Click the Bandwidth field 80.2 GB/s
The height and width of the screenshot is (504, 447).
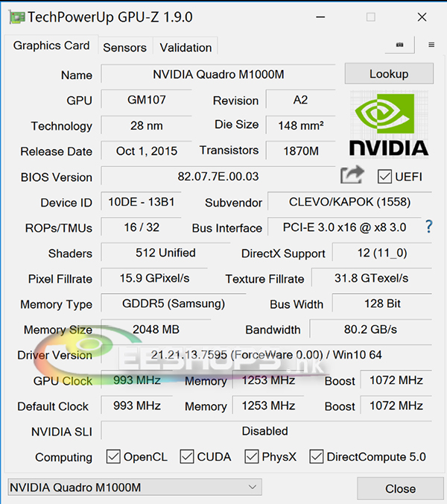(370, 329)
